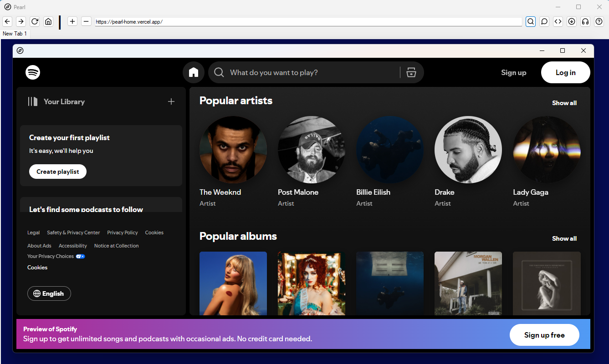This screenshot has width=609, height=364.
Task: Reload the current page
Action: (x=35, y=21)
